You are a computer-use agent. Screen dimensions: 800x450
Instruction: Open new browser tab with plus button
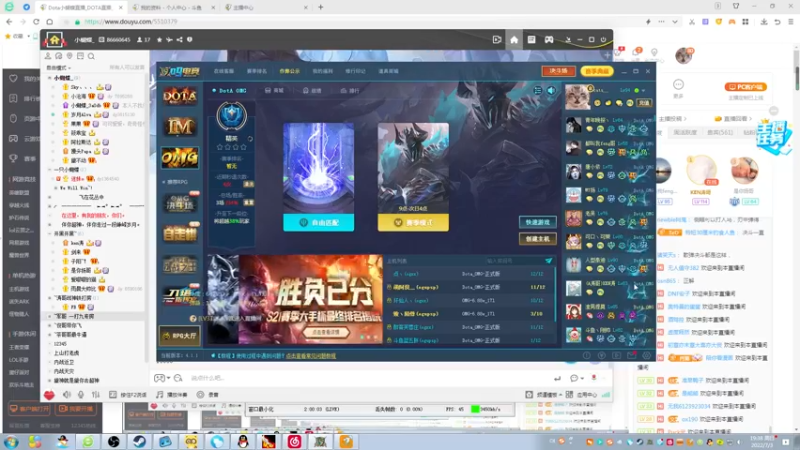click(x=320, y=7)
